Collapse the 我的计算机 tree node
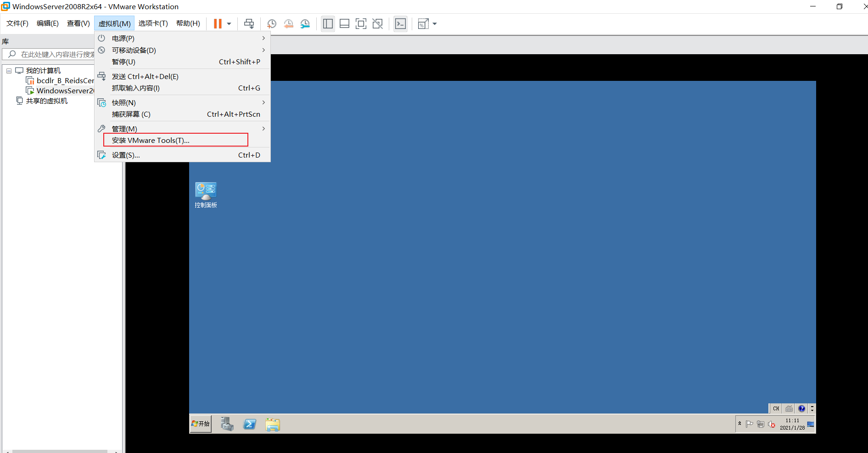Screen dimensions: 868x453 (8, 70)
